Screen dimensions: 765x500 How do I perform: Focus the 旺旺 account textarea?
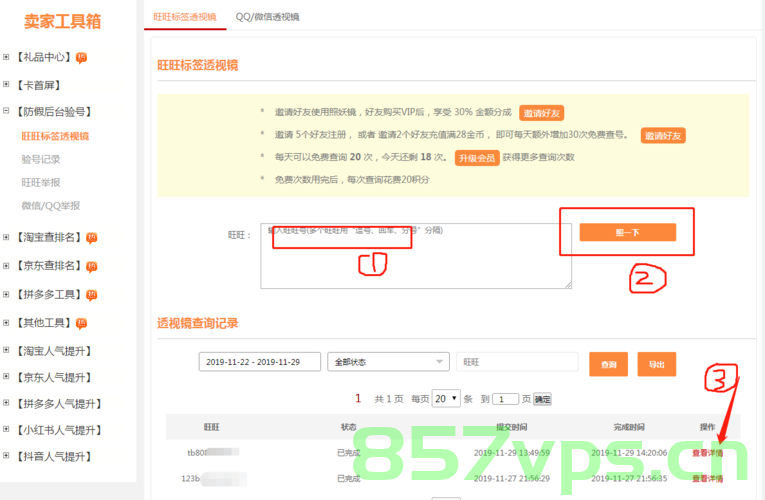[x=416, y=256]
